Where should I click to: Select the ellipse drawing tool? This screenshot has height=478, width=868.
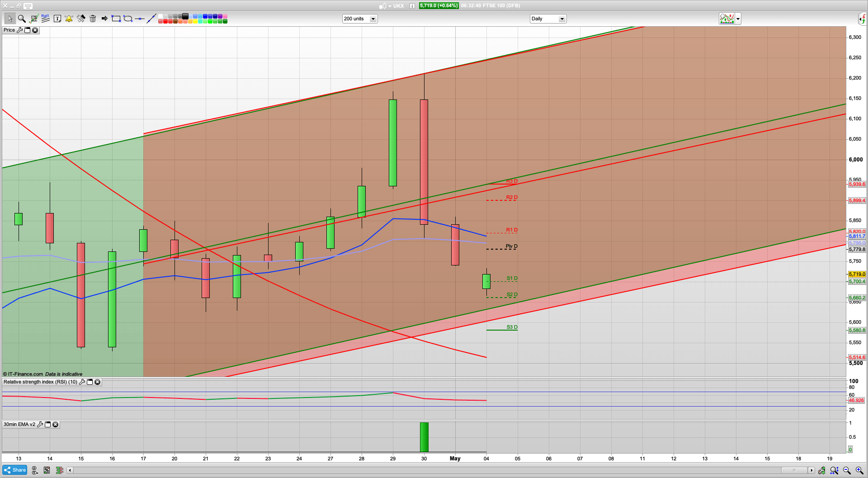tap(128, 19)
